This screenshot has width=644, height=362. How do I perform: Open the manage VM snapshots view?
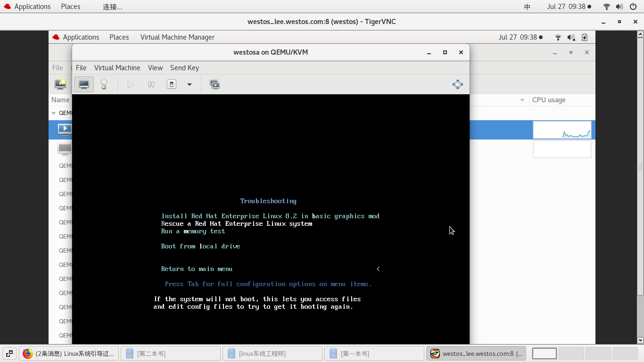click(x=215, y=84)
